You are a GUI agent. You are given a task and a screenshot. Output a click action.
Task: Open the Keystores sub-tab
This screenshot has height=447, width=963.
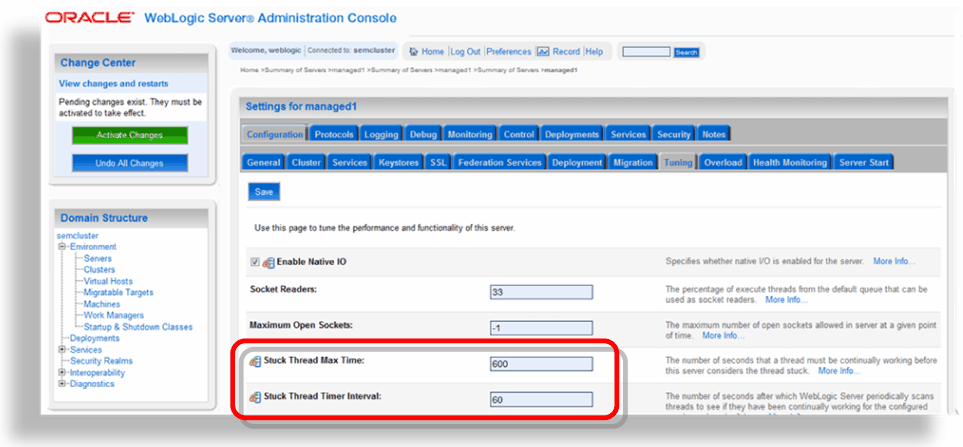pyautogui.click(x=399, y=163)
